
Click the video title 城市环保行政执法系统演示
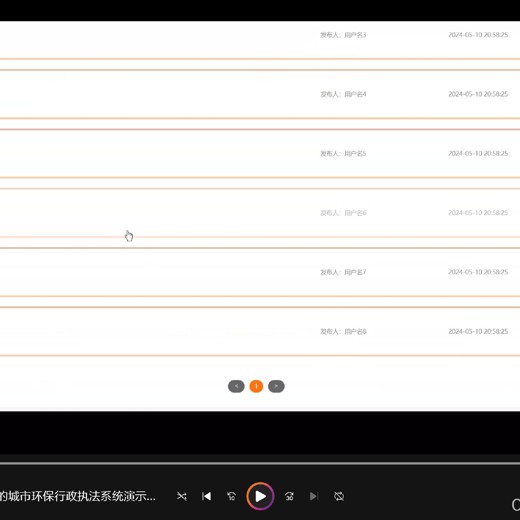tap(78, 496)
